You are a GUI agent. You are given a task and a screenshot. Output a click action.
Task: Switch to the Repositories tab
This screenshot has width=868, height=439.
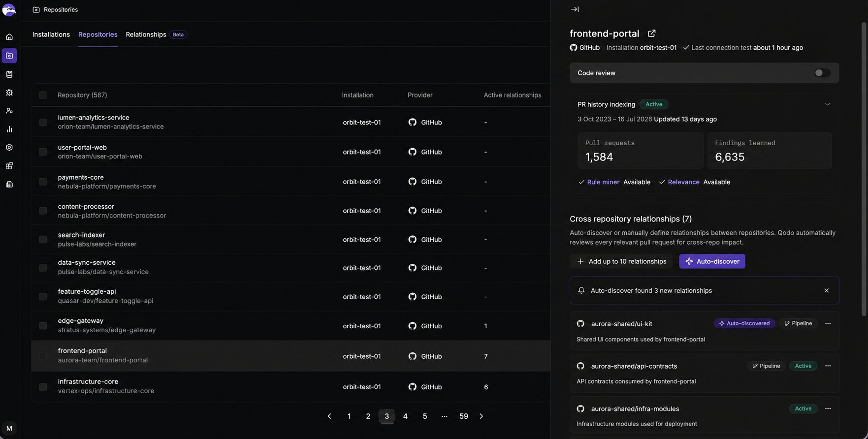coord(98,34)
